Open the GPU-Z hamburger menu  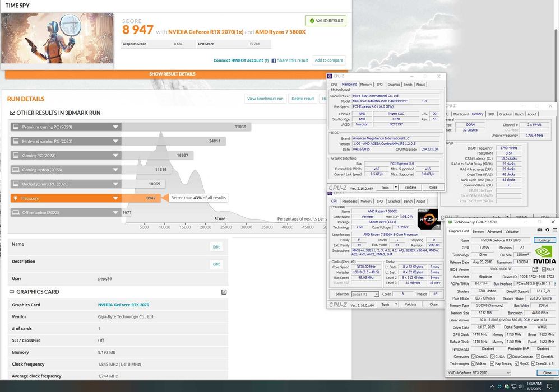click(x=554, y=230)
